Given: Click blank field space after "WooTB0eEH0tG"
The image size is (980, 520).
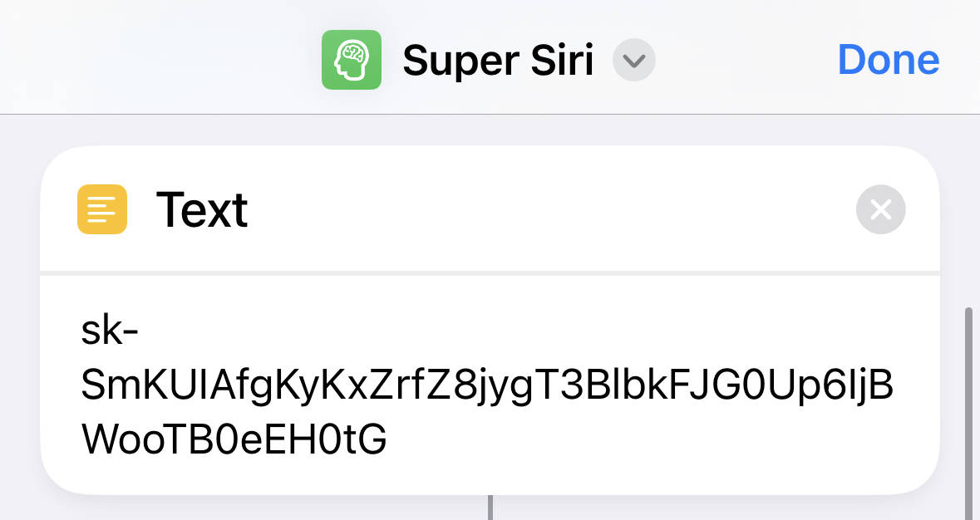Looking at the screenshot, I should [x=650, y=439].
